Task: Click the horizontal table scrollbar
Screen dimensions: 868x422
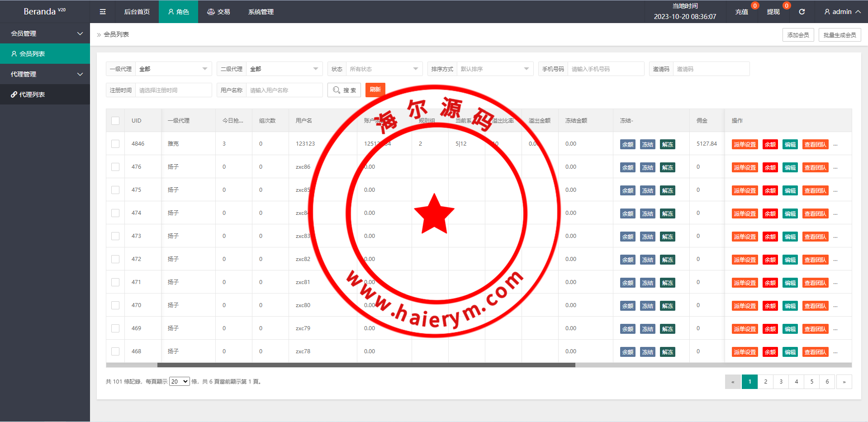Action: [366, 365]
